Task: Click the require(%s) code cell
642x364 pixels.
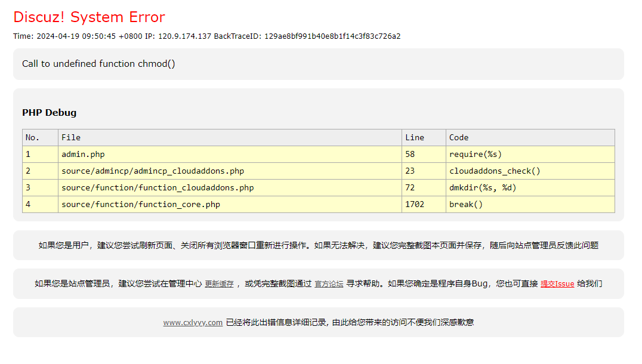Action: coord(476,155)
